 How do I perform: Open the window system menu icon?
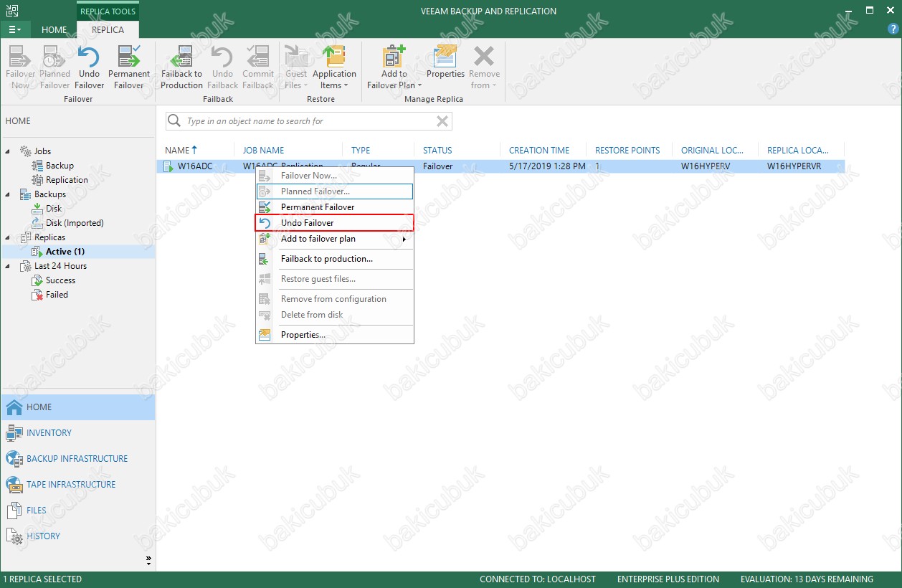[11, 11]
